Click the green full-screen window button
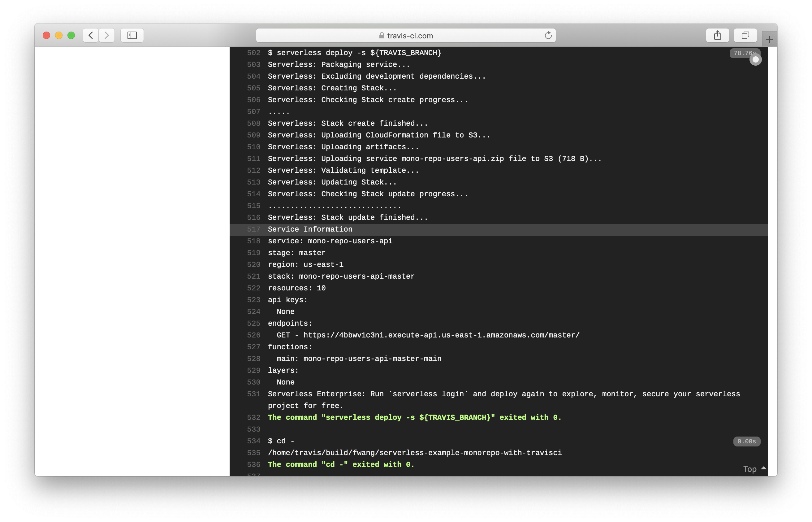Screen dimensions: 812x522 pos(71,35)
